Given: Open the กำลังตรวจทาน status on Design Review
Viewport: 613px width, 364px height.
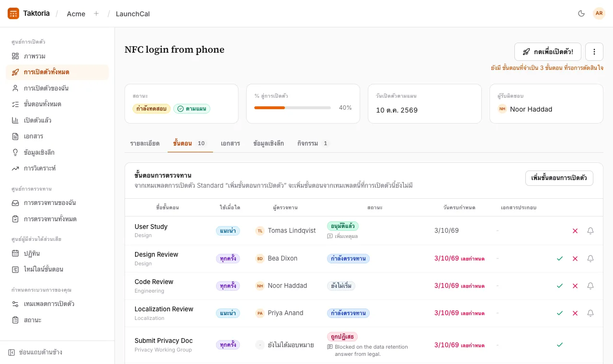Looking at the screenshot, I should [348, 259].
